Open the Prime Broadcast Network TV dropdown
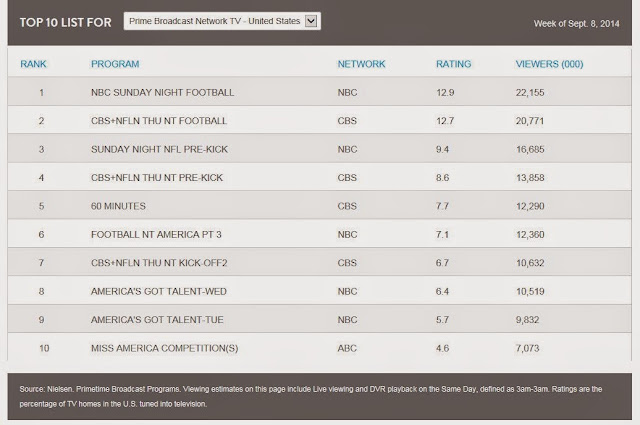Screen dimensions: 640x425 pyautogui.click(x=222, y=21)
